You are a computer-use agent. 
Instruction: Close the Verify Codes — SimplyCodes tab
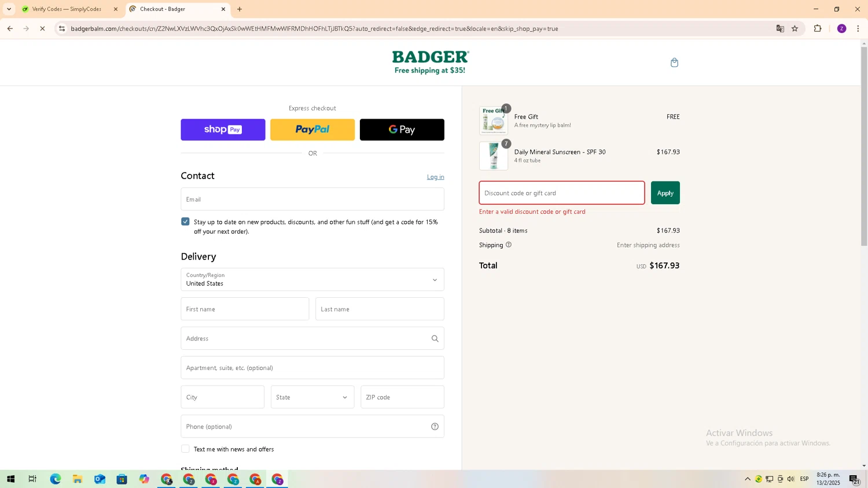115,9
